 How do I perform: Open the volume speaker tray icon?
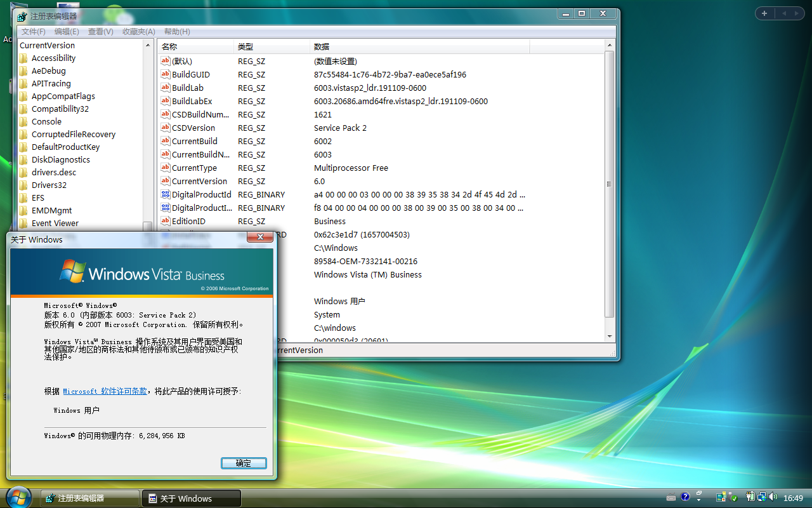click(774, 498)
